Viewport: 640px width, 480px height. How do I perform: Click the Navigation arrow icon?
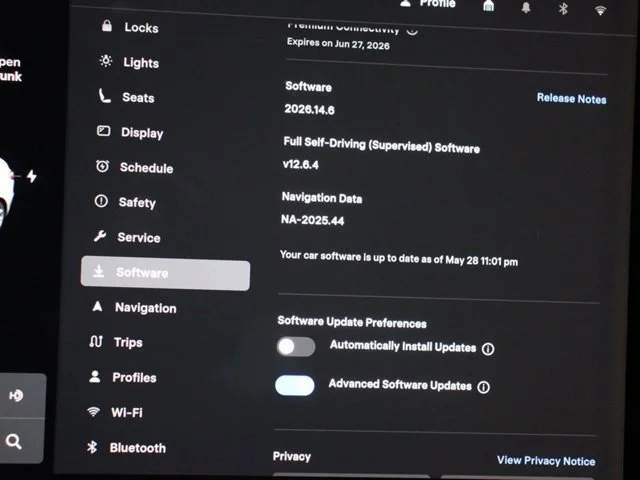click(97, 306)
